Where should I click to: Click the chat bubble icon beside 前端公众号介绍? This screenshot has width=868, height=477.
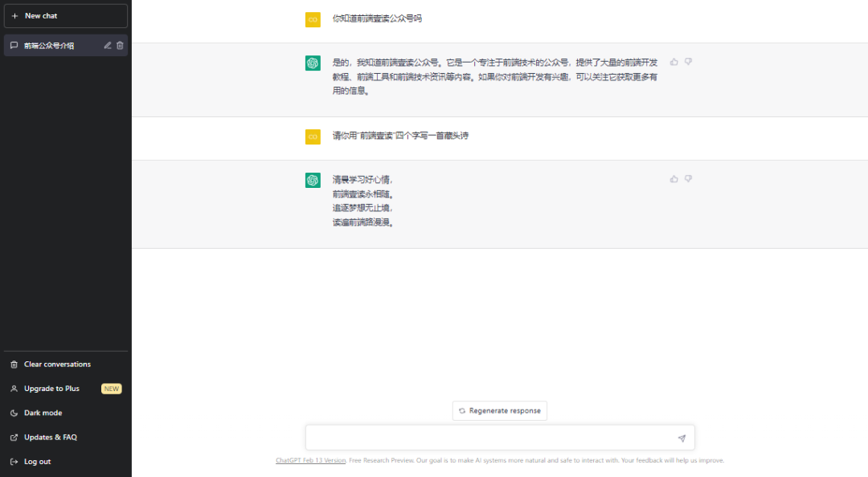pos(14,46)
